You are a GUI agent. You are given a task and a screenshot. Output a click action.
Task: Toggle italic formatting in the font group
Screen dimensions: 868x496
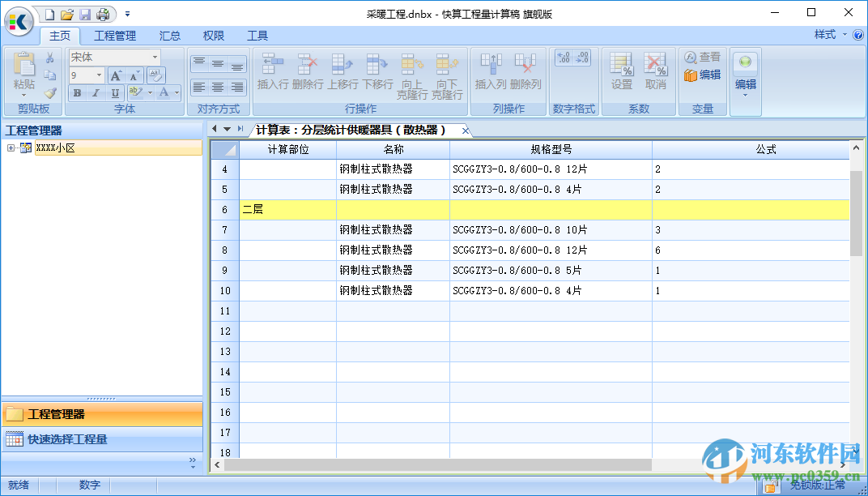tap(94, 93)
